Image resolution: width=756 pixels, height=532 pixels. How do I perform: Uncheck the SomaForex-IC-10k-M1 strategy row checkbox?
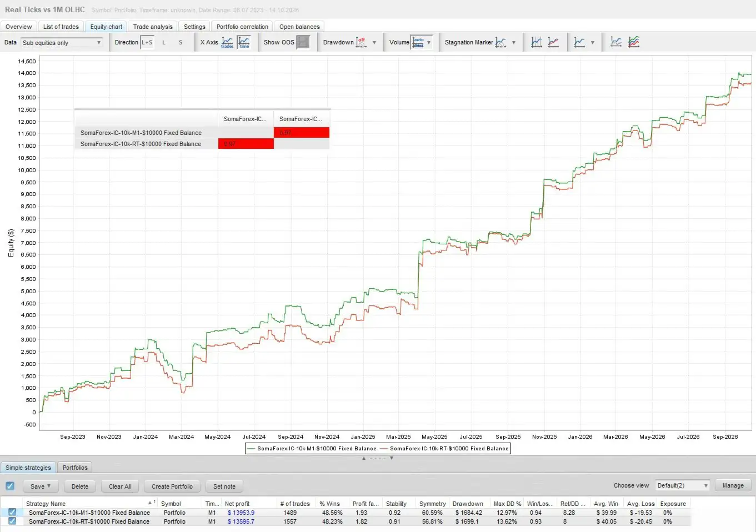12,513
